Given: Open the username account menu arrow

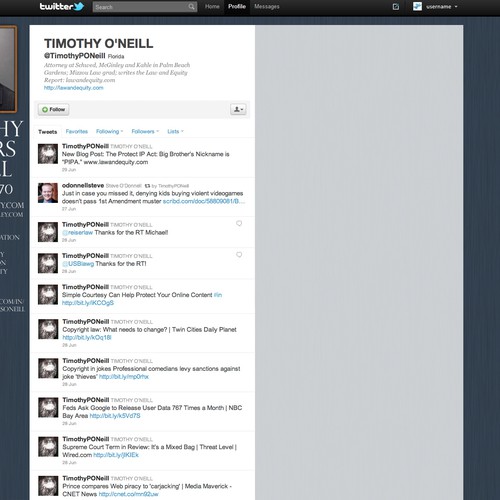Looking at the screenshot, I should point(456,7).
